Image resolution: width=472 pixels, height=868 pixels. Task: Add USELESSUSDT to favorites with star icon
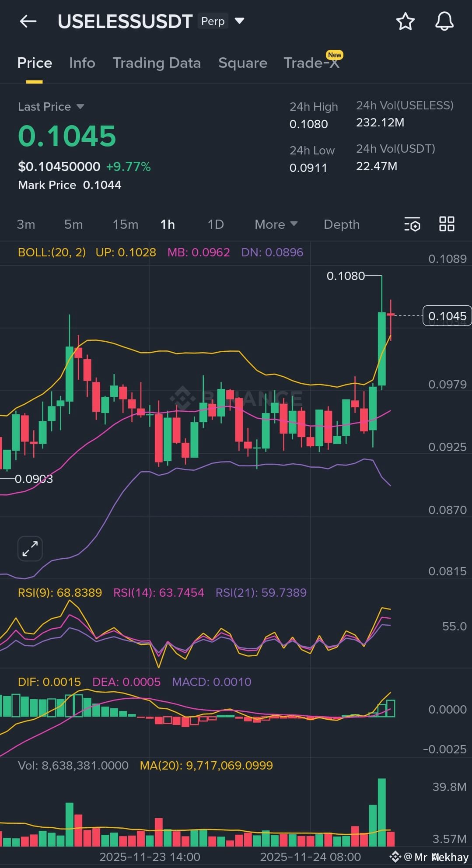coord(405,21)
